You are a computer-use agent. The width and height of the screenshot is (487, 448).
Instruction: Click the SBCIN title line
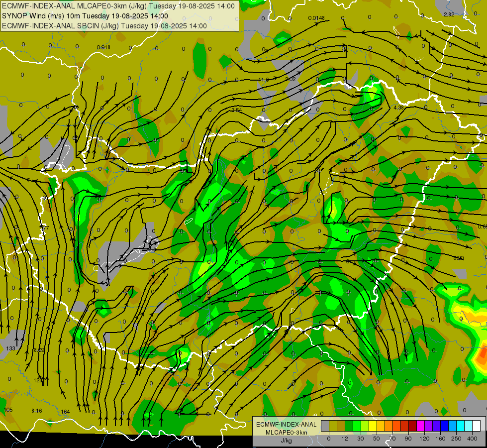104,26
